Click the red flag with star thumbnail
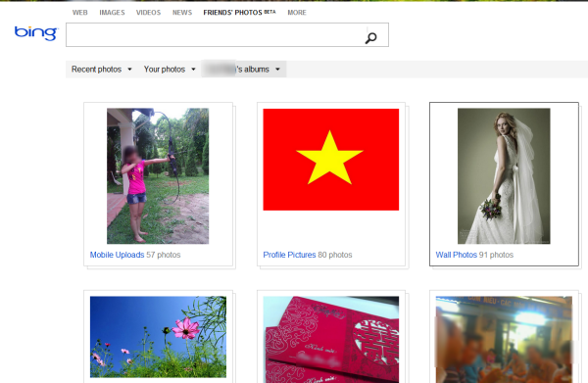 click(331, 160)
